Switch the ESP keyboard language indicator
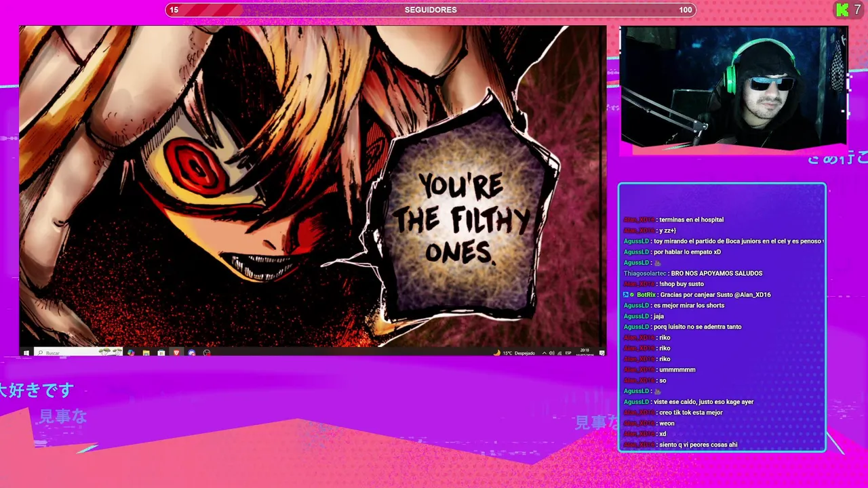 point(568,353)
